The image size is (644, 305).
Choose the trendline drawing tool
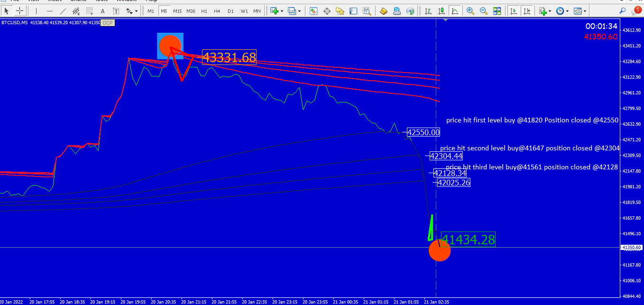point(63,10)
